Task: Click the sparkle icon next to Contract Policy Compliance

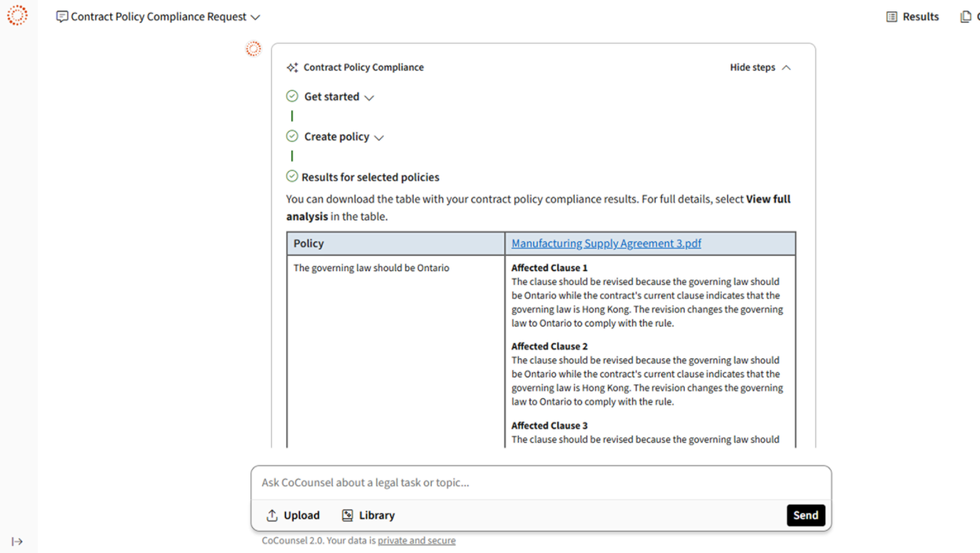Action: tap(292, 67)
